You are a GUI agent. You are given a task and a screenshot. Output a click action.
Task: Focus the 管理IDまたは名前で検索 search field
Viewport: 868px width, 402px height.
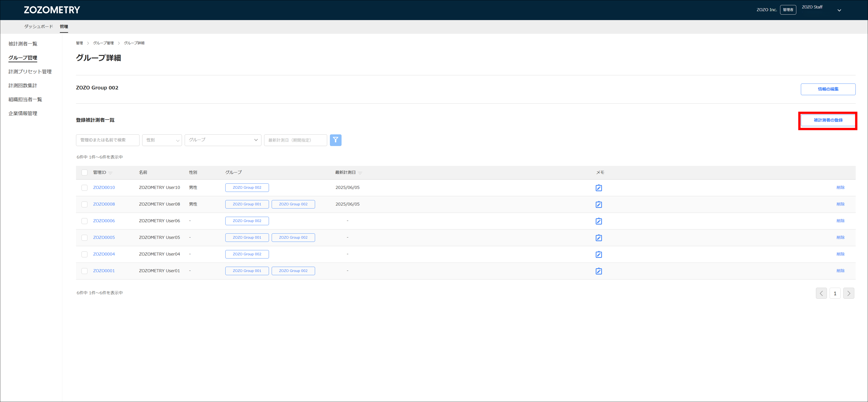[x=108, y=140]
